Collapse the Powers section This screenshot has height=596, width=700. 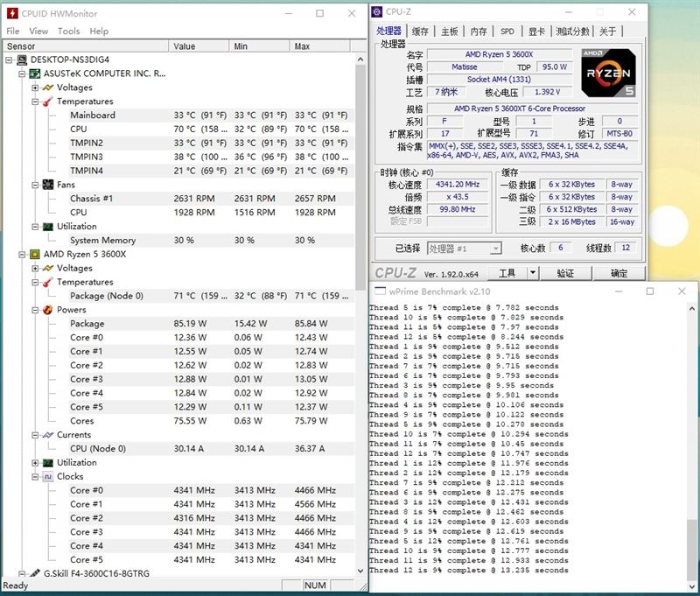click(35, 310)
